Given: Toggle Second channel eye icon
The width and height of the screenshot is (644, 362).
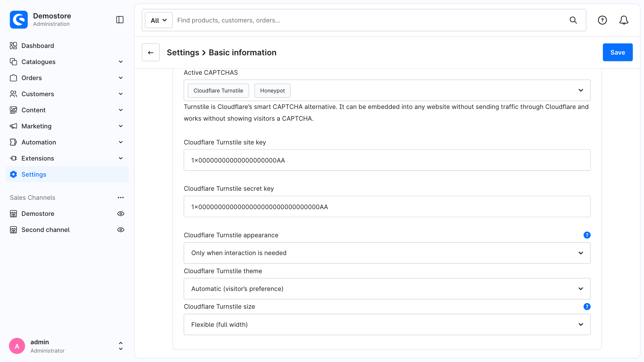Looking at the screenshot, I should 121,230.
